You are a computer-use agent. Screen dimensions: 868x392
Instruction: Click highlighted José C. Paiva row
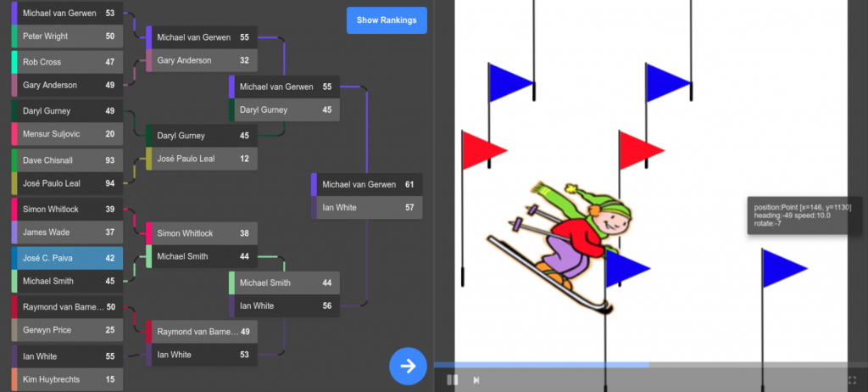click(67, 259)
